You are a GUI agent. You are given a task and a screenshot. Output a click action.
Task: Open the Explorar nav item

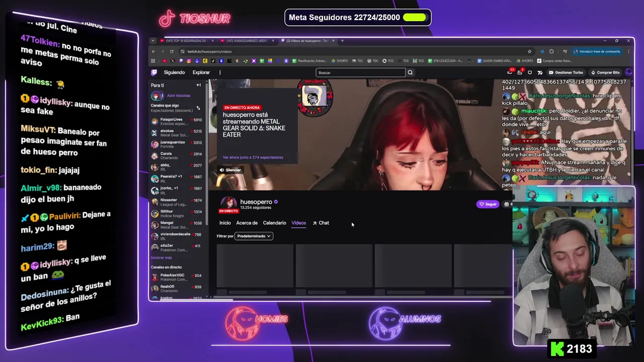[201, 72]
